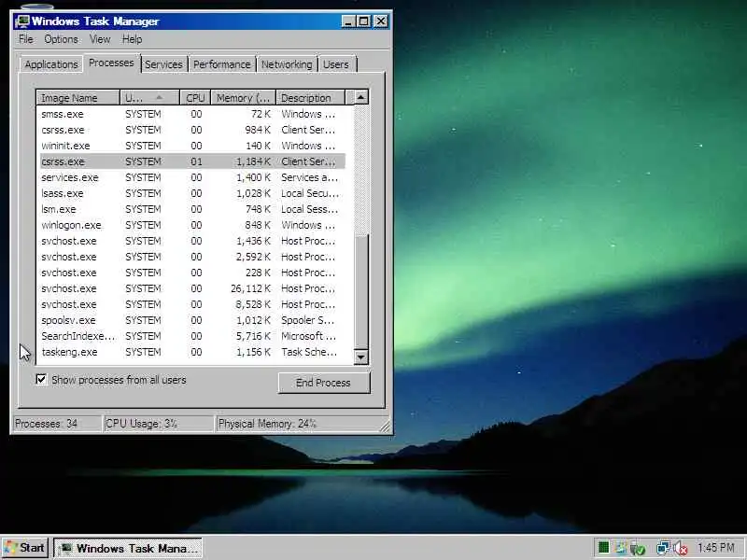The image size is (747, 560).
Task: Select the taskeng.exe process
Action: 192,352
